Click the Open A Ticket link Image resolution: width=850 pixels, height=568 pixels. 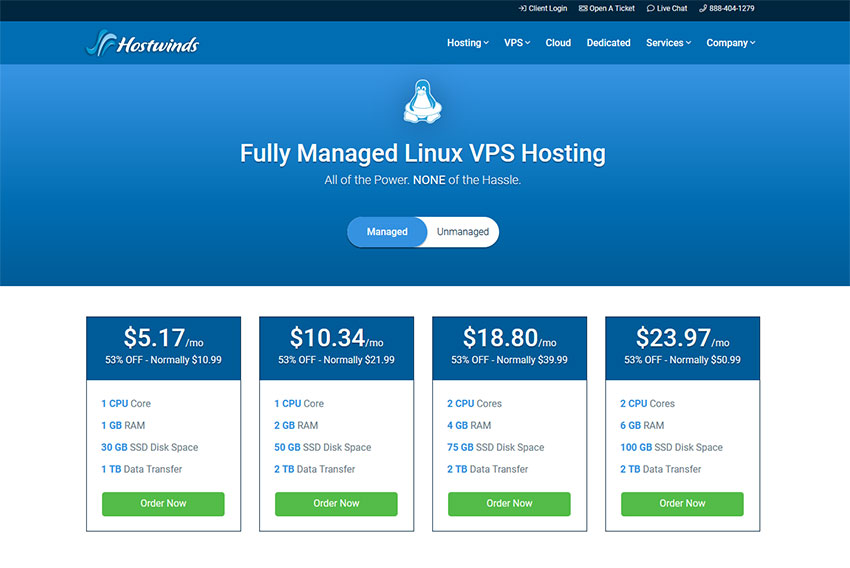point(607,8)
